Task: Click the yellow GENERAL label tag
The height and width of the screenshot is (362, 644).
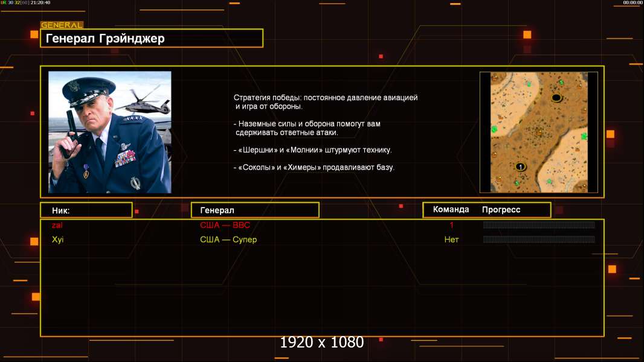Action: click(62, 25)
